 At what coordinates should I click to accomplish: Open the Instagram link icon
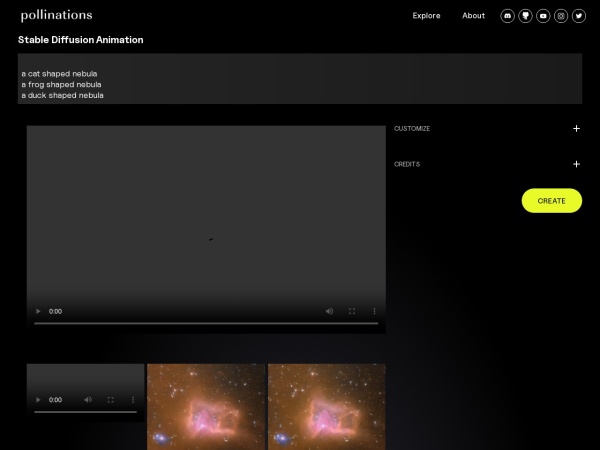pos(561,16)
